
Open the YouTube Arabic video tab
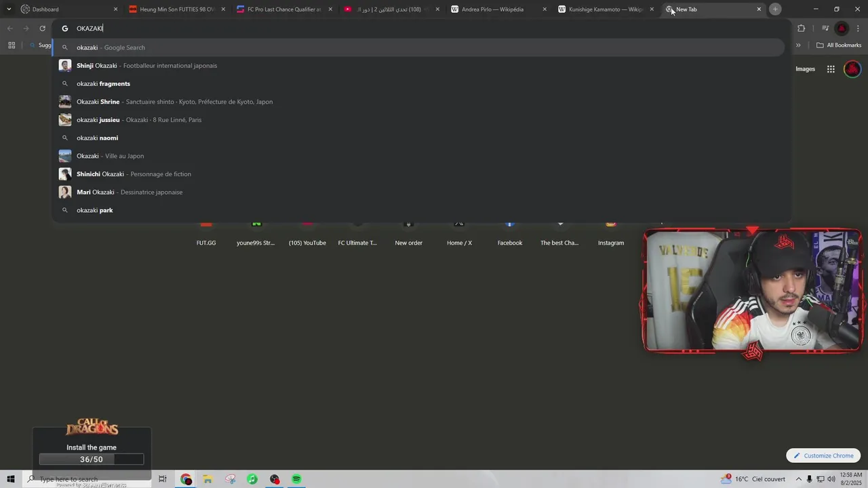[x=391, y=9]
